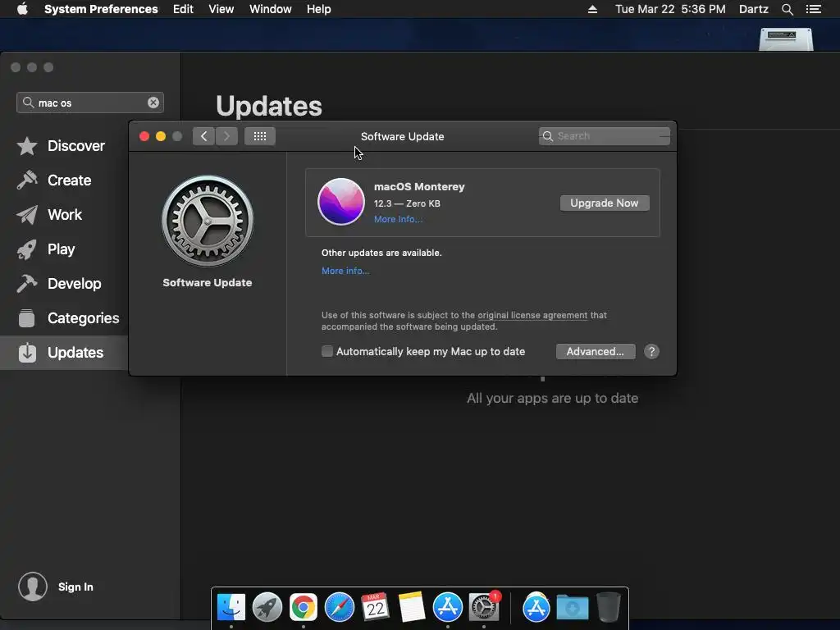Minimize the Software Update window

[x=160, y=136]
